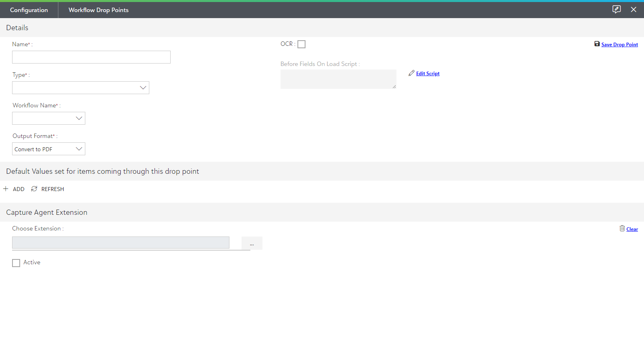Click the Save Drop Point link

(619, 45)
